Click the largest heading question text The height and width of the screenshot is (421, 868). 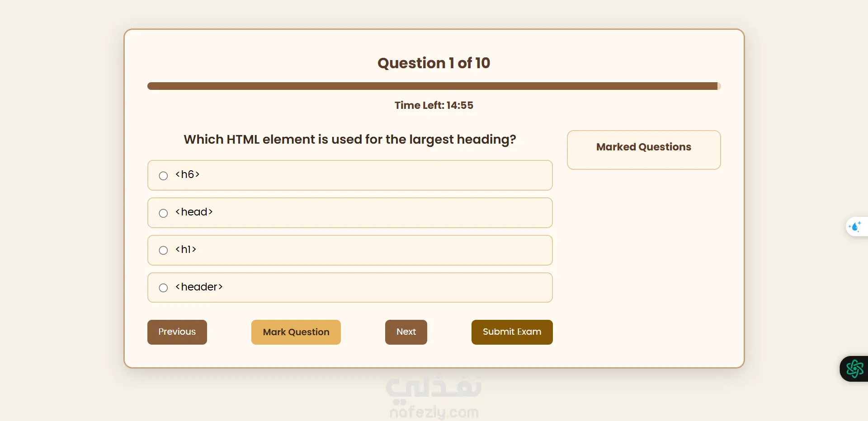[x=349, y=139]
